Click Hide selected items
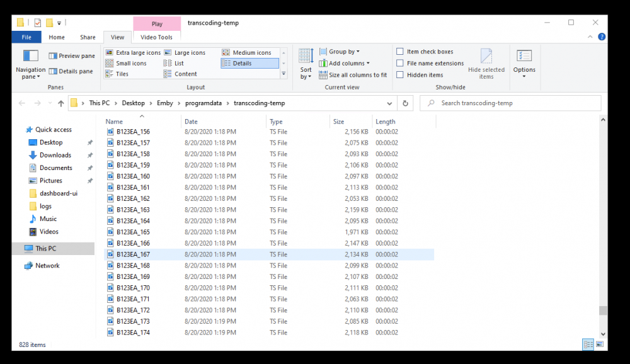Image resolution: width=630 pixels, height=364 pixels. pos(486,63)
